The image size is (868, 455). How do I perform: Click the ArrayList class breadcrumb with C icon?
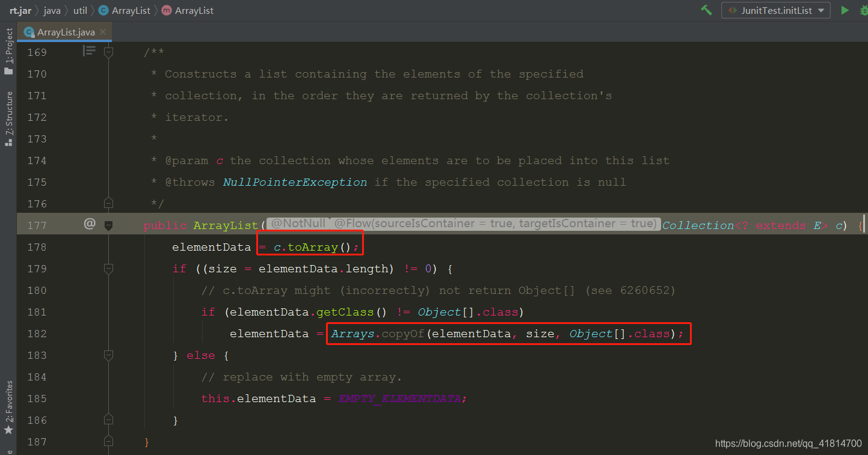(x=125, y=10)
